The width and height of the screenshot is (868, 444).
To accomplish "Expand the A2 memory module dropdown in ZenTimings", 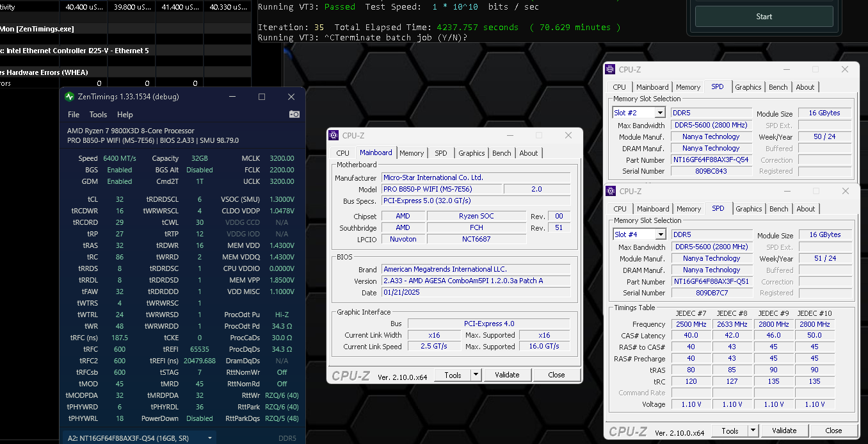I will pyautogui.click(x=210, y=438).
